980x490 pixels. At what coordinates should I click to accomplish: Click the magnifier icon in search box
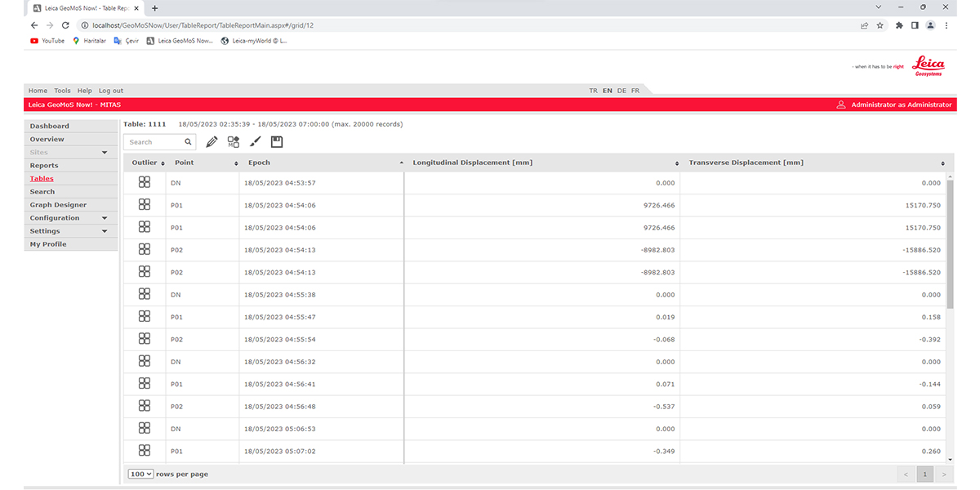point(188,142)
